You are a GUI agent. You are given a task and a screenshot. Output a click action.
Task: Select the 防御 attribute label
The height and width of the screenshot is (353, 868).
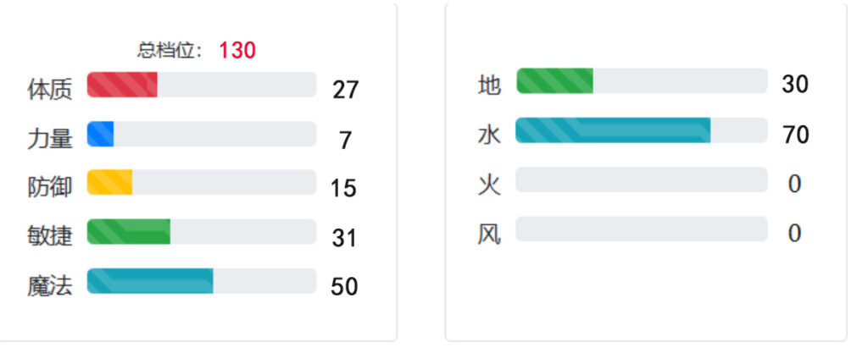50,187
